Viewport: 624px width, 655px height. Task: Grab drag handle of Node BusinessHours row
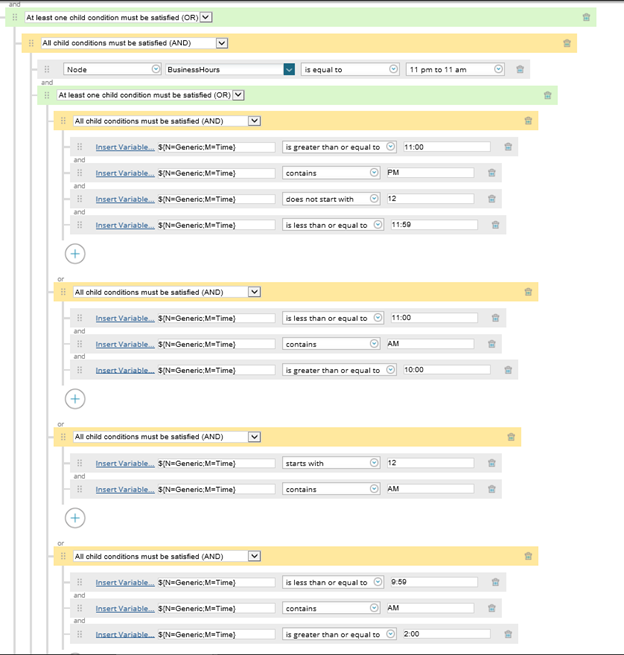pyautogui.click(x=47, y=69)
